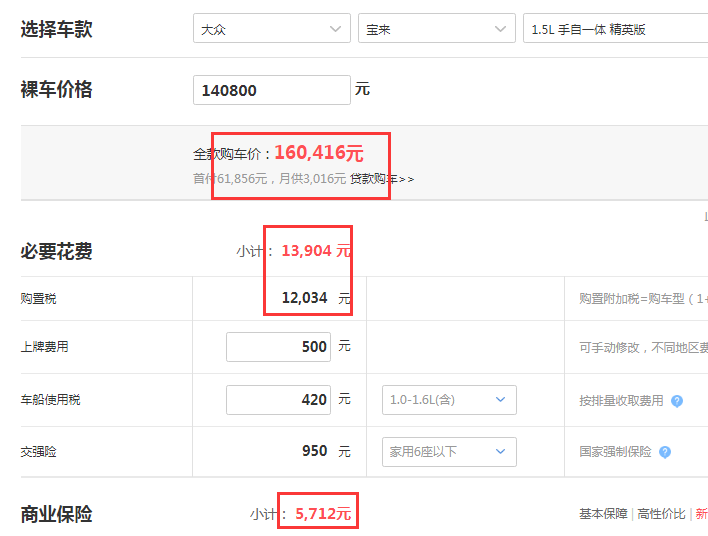Click the 购置税 amount 12,034
708x536 pixels.
(x=304, y=298)
